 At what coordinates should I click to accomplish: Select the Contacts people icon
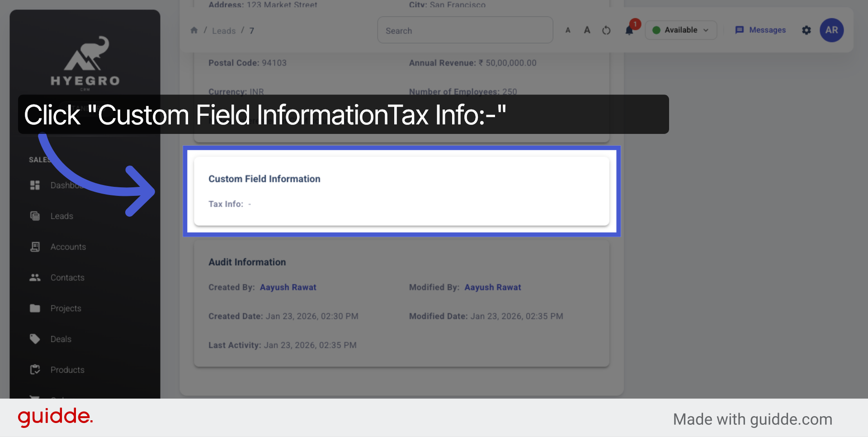point(35,277)
